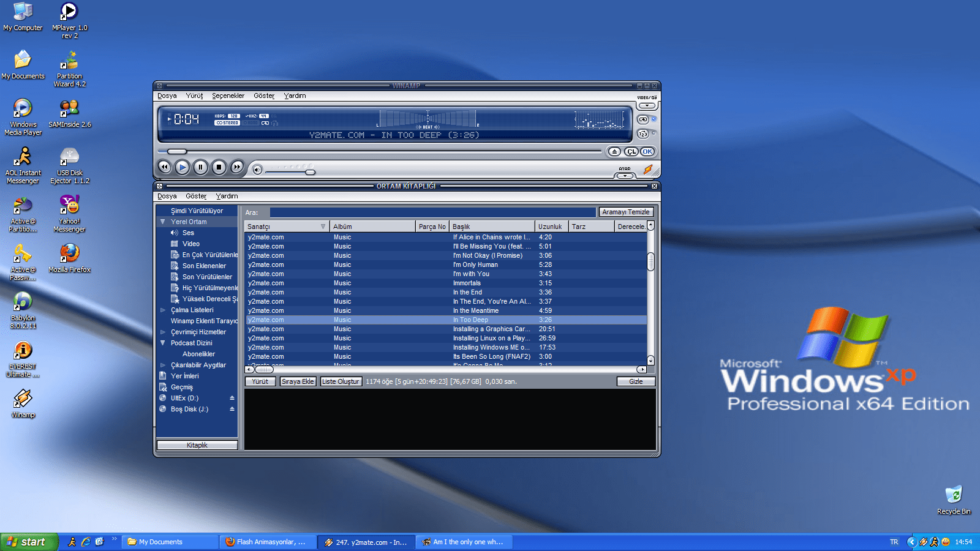The height and width of the screenshot is (551, 980).
Task: Open the En Çok Yürütülenler view icon
Action: click(x=175, y=255)
